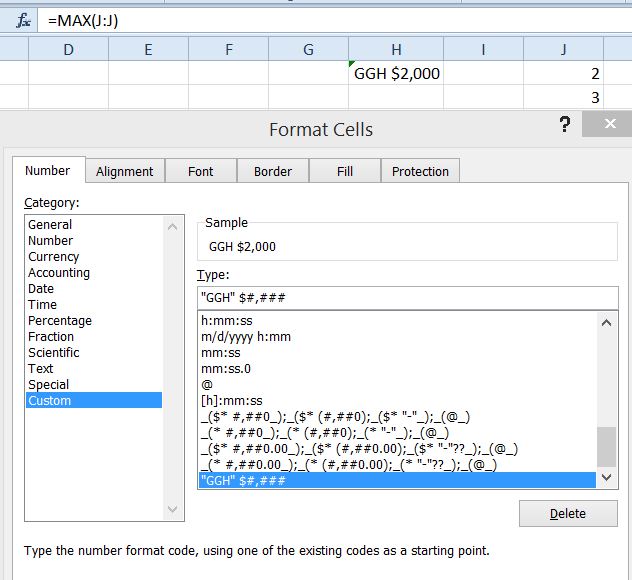The height and width of the screenshot is (580, 632).
Task: Pick the Percentage category
Action: (60, 321)
